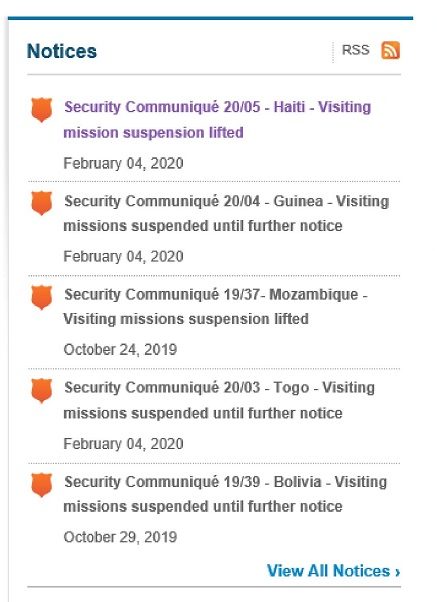Click the Notices section heading

(x=62, y=51)
